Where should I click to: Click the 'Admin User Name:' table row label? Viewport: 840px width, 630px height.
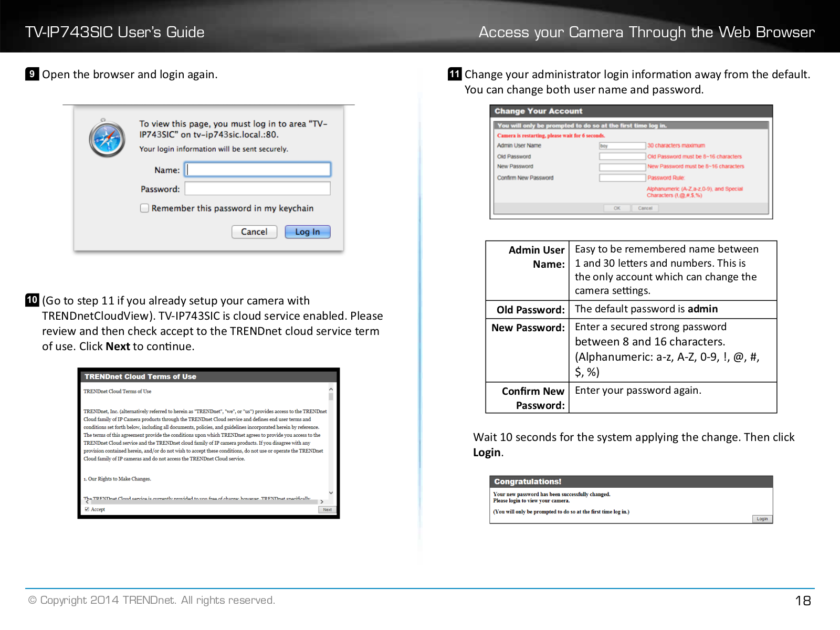tap(537, 257)
